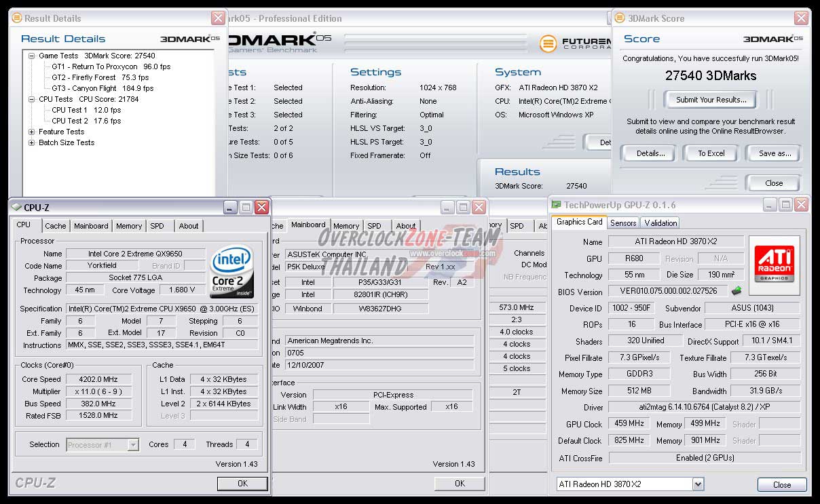Click OK in the front CPU-Z window
This screenshot has height=504, width=820.
tap(242, 484)
